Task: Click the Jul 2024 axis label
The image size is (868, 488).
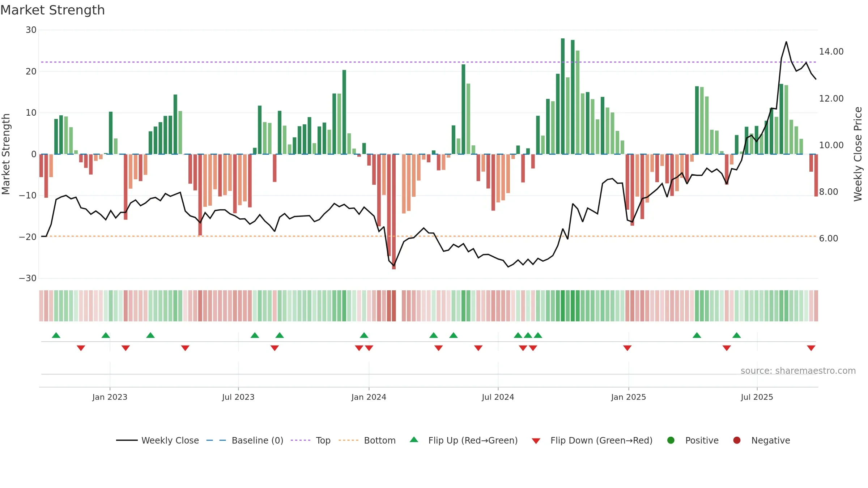Action: point(498,397)
